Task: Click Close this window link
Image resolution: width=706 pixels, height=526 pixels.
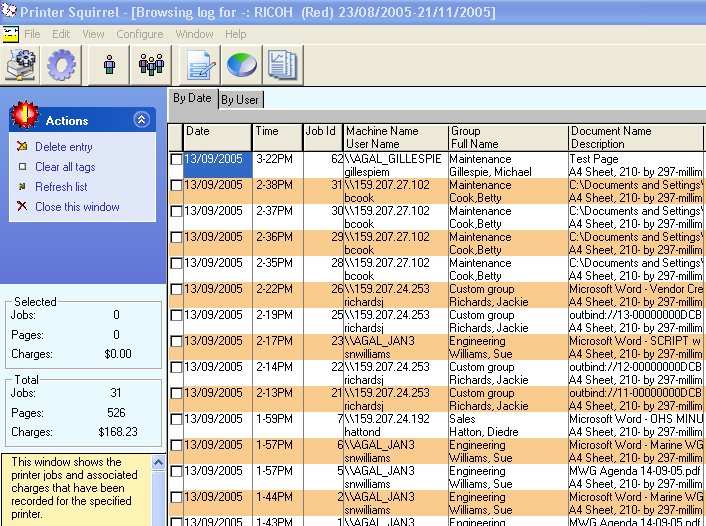Action: coord(77,207)
